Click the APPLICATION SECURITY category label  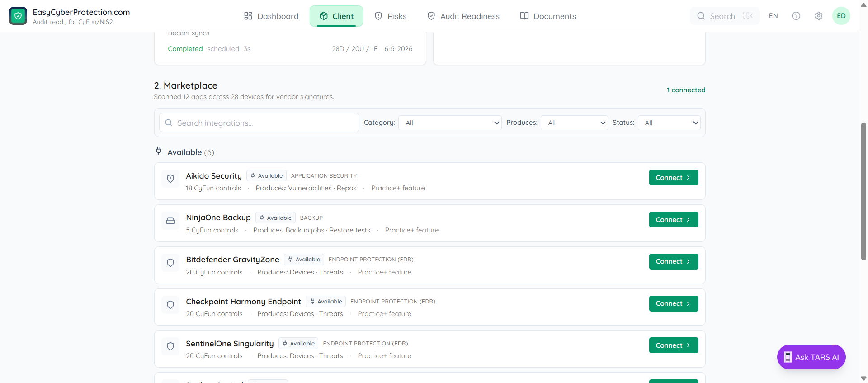[324, 176]
